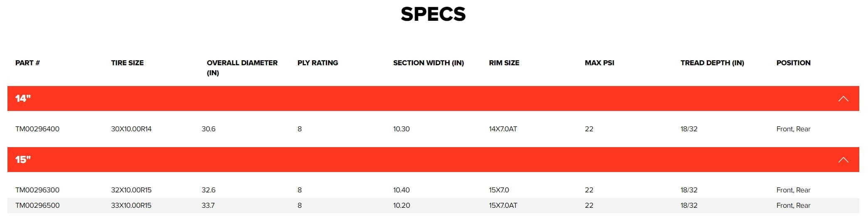Click the MAX PSI column header
Screen dimensions: 868x219
point(599,63)
